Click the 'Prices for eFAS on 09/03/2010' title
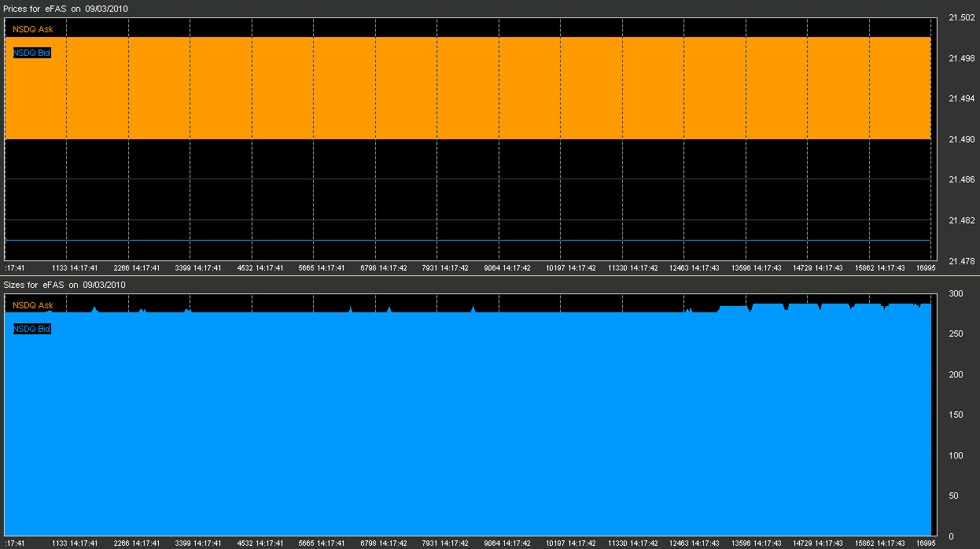Screen dimensions: 980x549 pos(66,8)
